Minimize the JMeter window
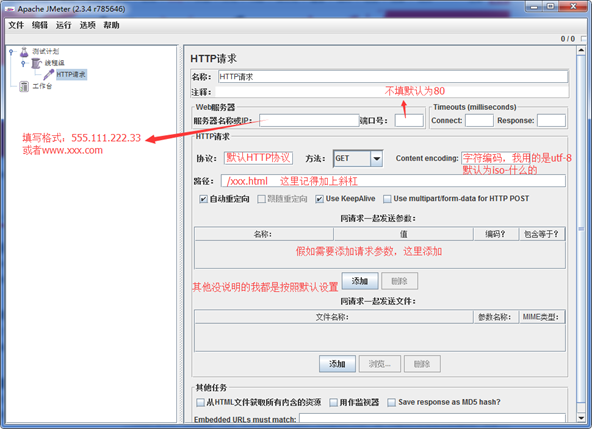Image resolution: width=592 pixels, height=429 pixels. point(534,7)
